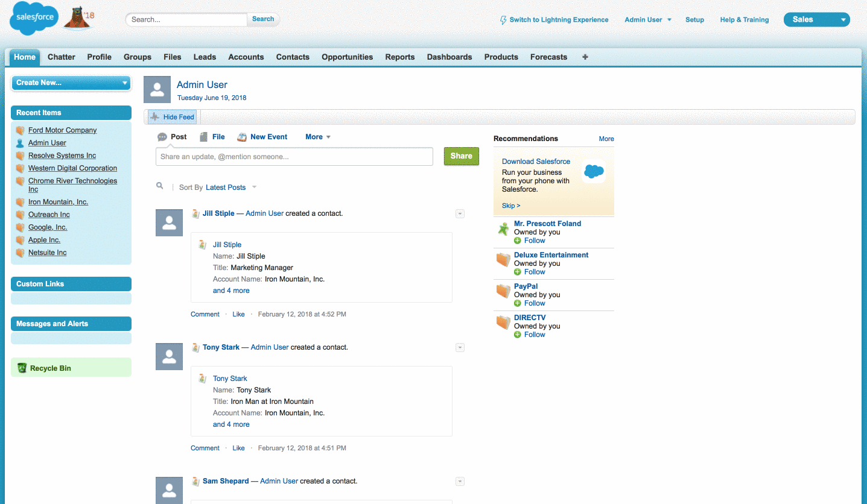Open the Leads tab

coord(205,57)
